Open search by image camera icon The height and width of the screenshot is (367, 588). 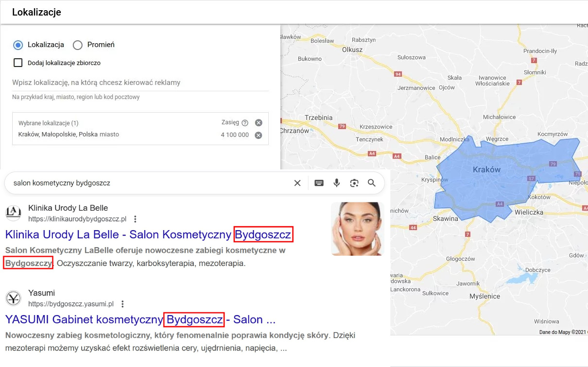[354, 183]
